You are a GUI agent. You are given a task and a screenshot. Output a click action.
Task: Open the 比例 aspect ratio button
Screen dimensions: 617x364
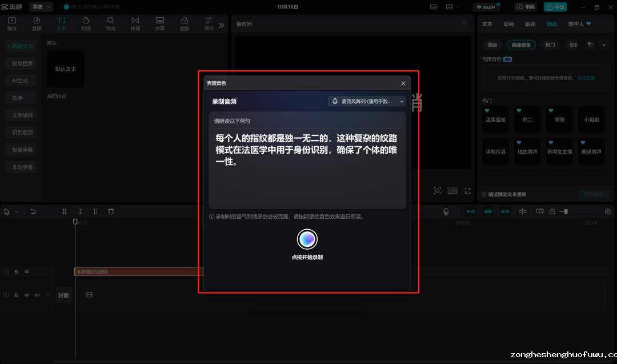452,191
